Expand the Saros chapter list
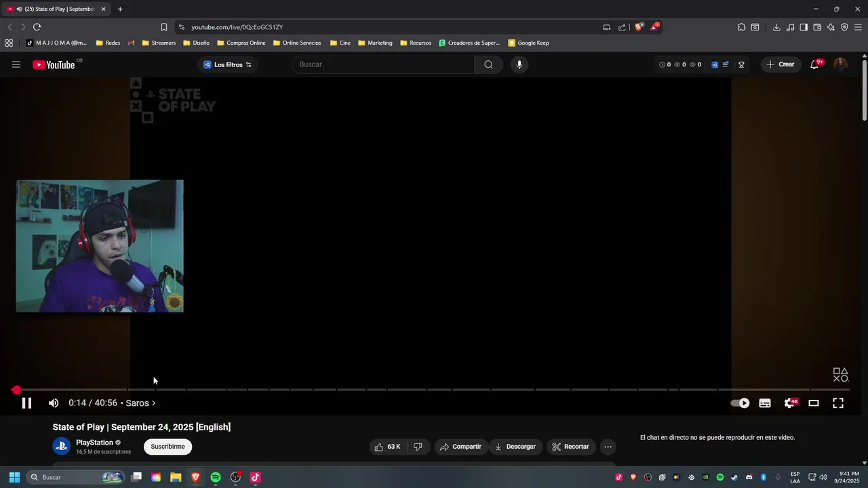The height and width of the screenshot is (488, 868). pyautogui.click(x=140, y=403)
